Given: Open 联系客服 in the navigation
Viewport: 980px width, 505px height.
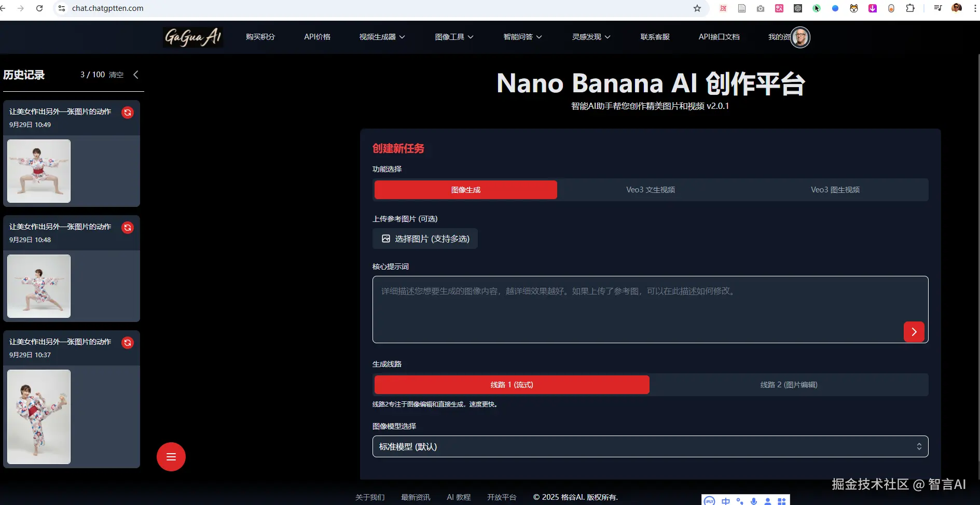Looking at the screenshot, I should pos(655,37).
